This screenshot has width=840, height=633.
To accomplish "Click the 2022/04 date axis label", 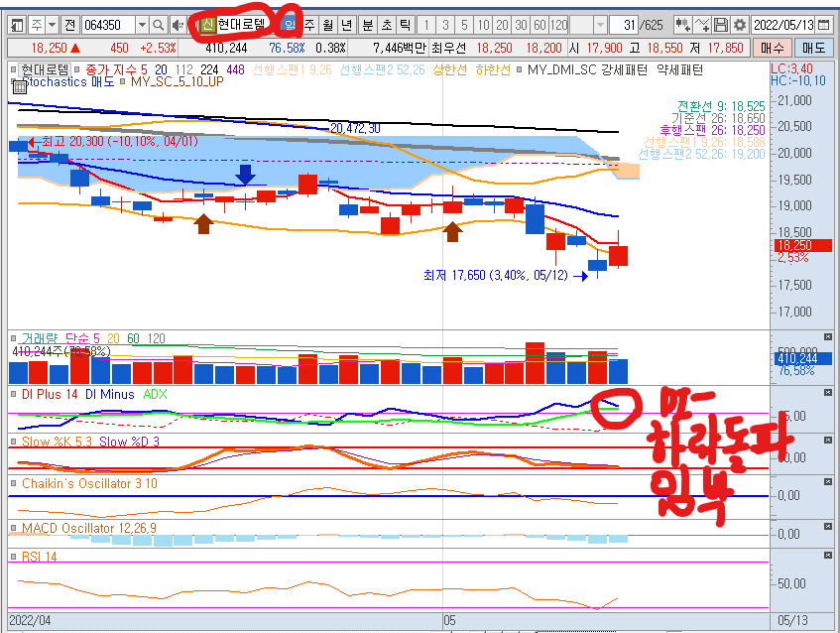I will coord(30,621).
